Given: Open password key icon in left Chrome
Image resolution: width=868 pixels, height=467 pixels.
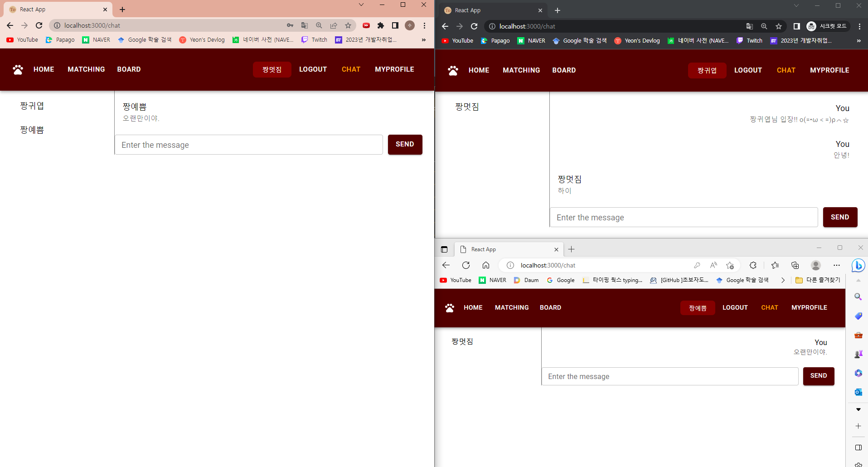Looking at the screenshot, I should click(290, 25).
